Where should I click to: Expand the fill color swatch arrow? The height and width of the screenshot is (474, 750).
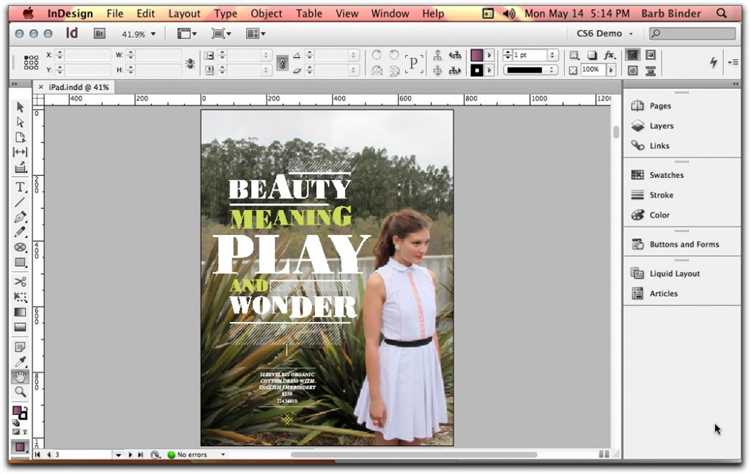pos(489,55)
